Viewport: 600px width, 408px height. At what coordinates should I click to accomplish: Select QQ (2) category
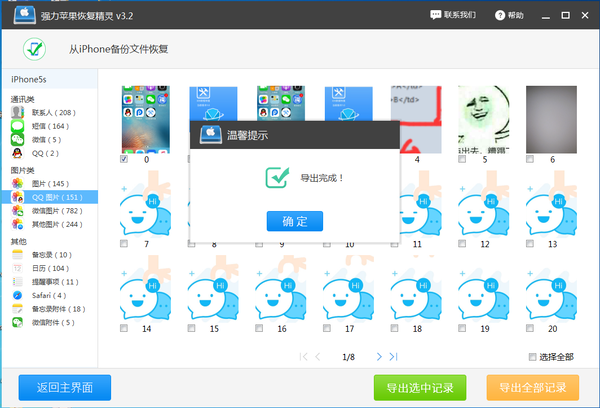point(50,153)
